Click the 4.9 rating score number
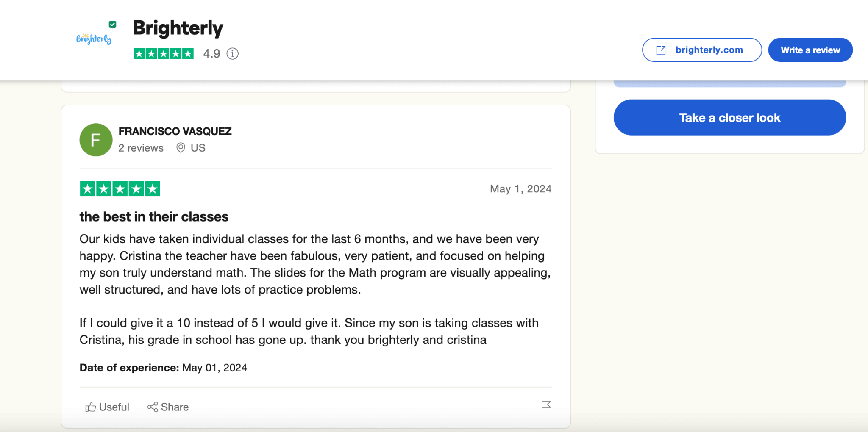 click(x=211, y=54)
